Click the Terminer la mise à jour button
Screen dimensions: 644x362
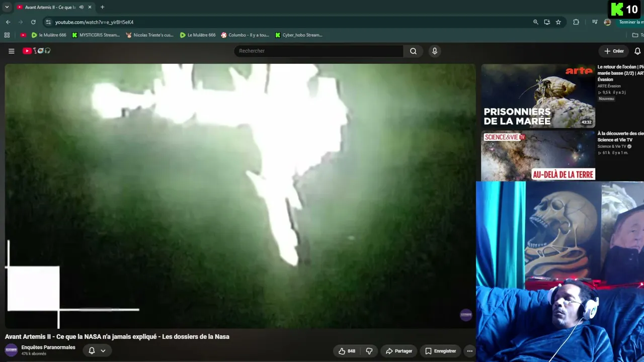point(631,22)
